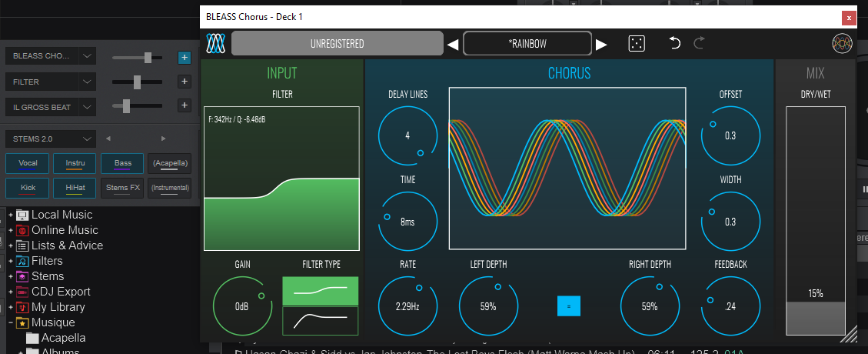Image resolution: width=868 pixels, height=354 pixels.
Task: Click the FILTER effect amount slider
Action: pos(138,82)
